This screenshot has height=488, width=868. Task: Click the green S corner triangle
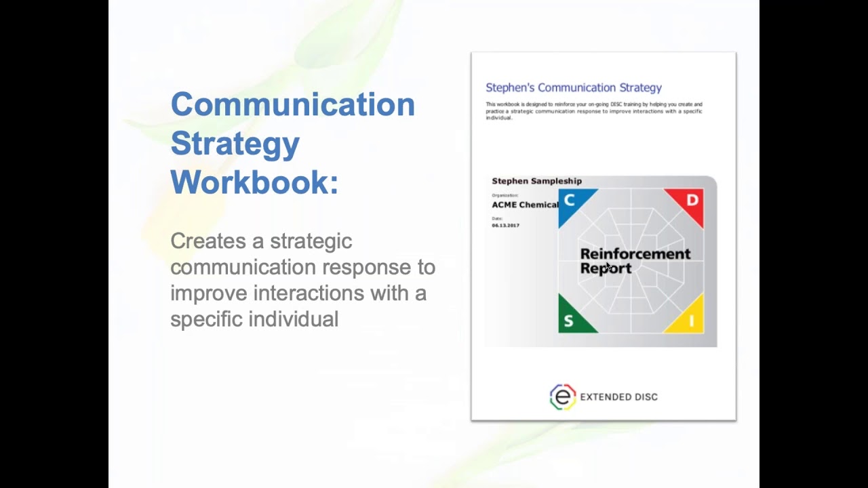coord(573,318)
